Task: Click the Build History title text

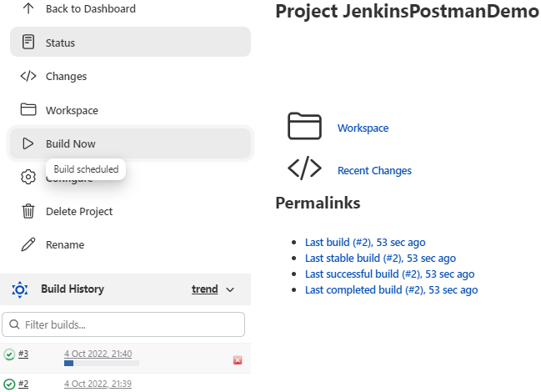Action: [x=73, y=289]
